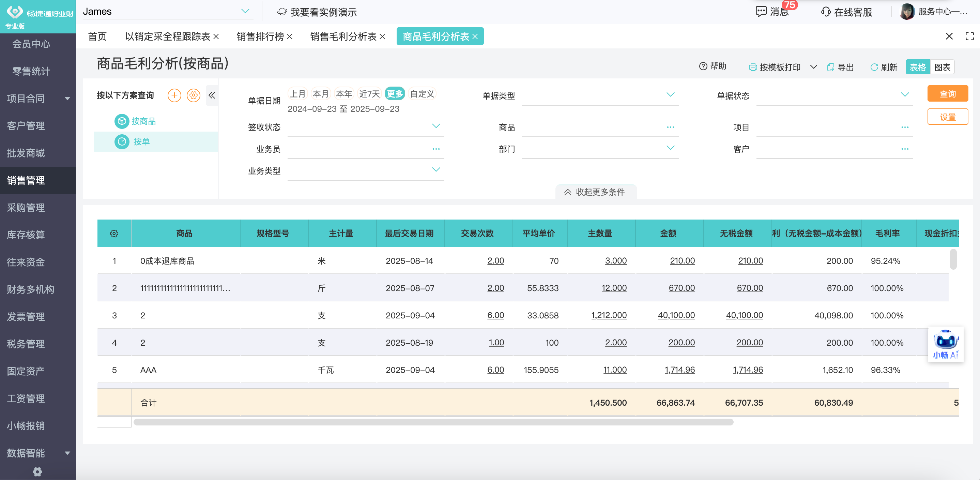The image size is (980, 480).
Task: Open customer picker ellipsis for 客户 field
Action: pyautogui.click(x=905, y=149)
